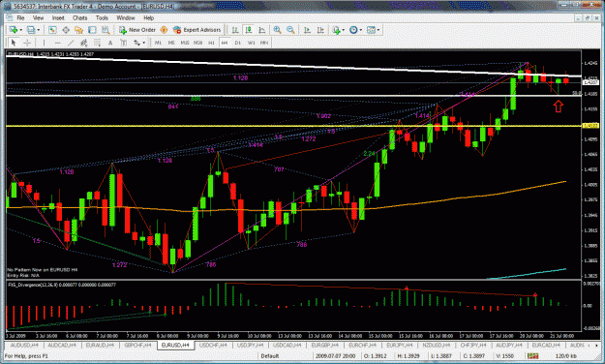Switch chart to MN timeframe
Viewport: 605px width, 364px height.
tap(264, 43)
